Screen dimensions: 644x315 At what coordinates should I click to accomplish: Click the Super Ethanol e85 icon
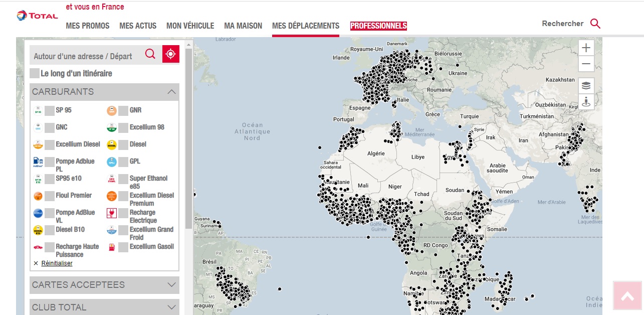[x=111, y=179]
